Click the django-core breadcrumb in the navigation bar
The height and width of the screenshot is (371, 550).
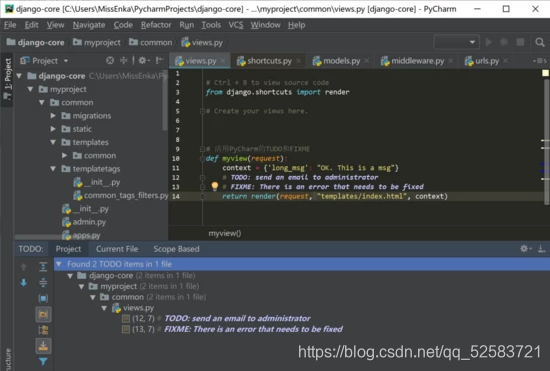[36, 42]
